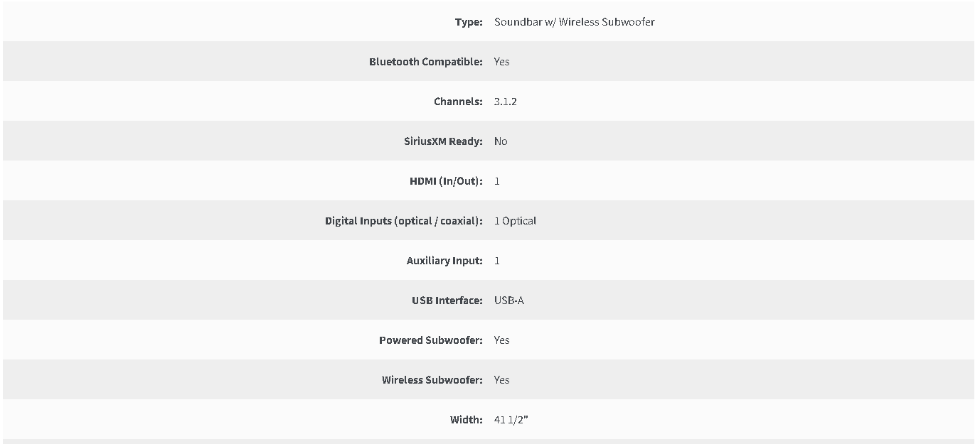This screenshot has height=444, width=980.
Task: Select the 1 Optical value
Action: click(515, 221)
